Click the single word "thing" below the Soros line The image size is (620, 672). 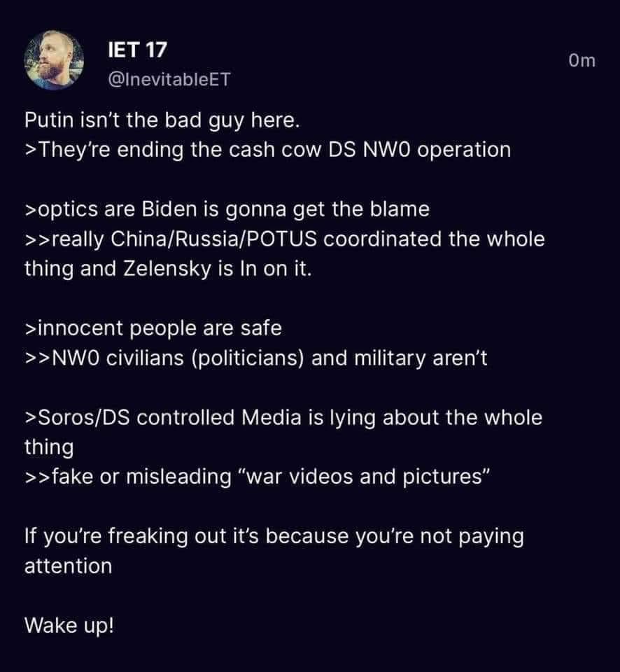click(49, 447)
